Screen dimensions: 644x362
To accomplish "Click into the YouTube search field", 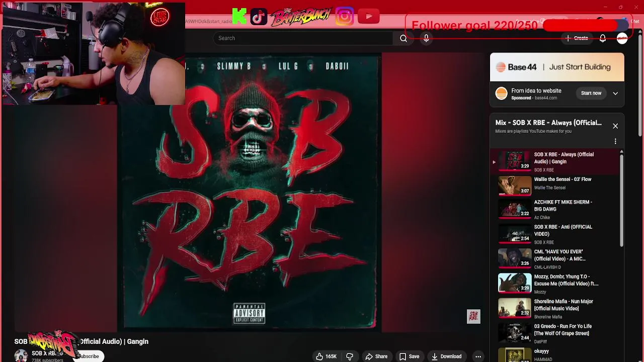I will pyautogui.click(x=303, y=38).
